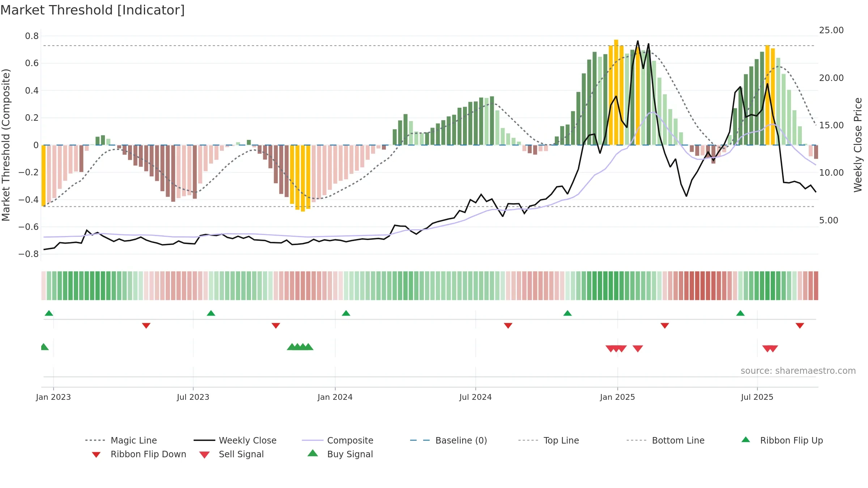Click the 15.00 price tick label
This screenshot has width=868, height=488.
tap(831, 125)
